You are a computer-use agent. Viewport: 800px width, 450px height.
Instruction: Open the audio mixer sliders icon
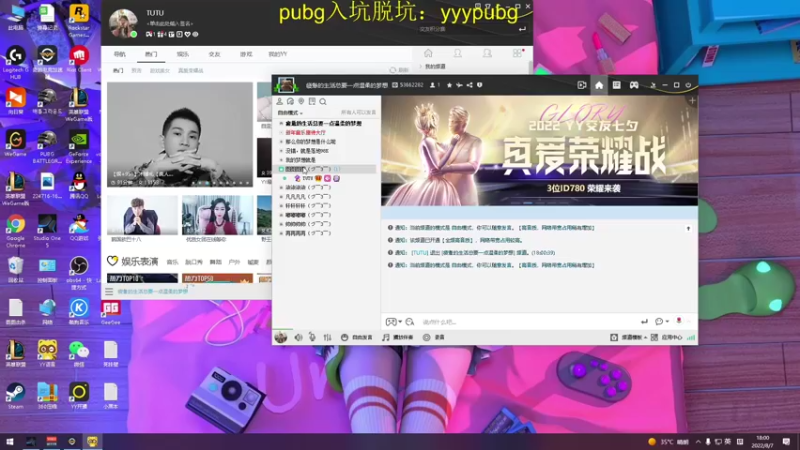328,337
